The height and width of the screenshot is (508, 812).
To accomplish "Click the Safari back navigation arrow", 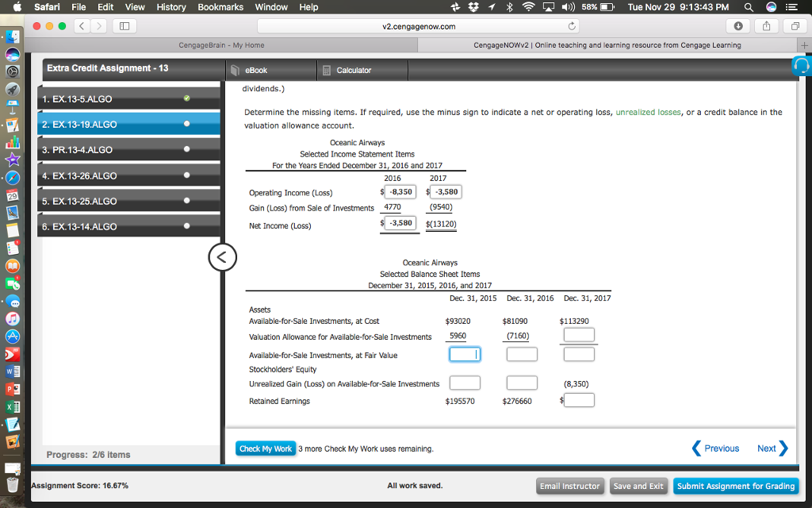I will pyautogui.click(x=82, y=25).
